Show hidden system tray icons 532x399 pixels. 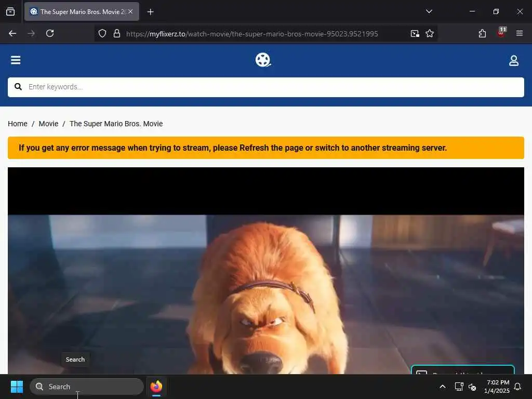(x=443, y=387)
